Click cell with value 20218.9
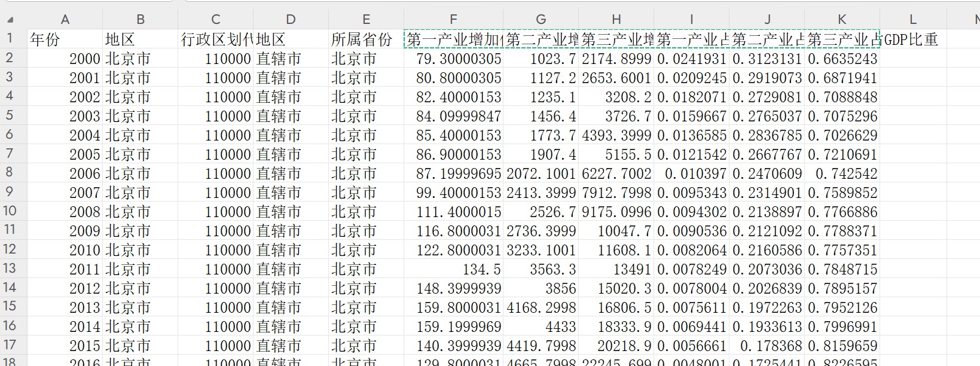The height and width of the screenshot is (366, 980). (x=616, y=346)
